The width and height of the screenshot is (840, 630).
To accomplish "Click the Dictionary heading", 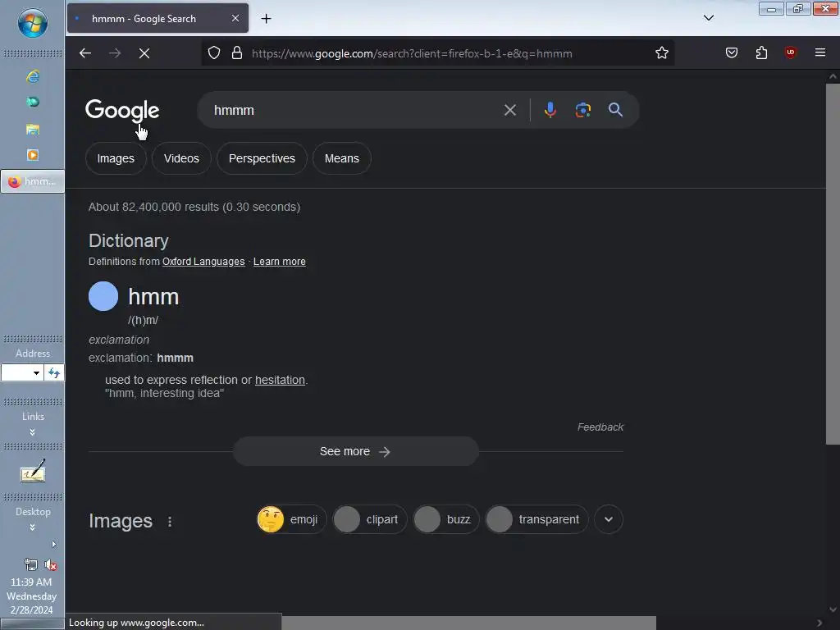I will pyautogui.click(x=129, y=240).
